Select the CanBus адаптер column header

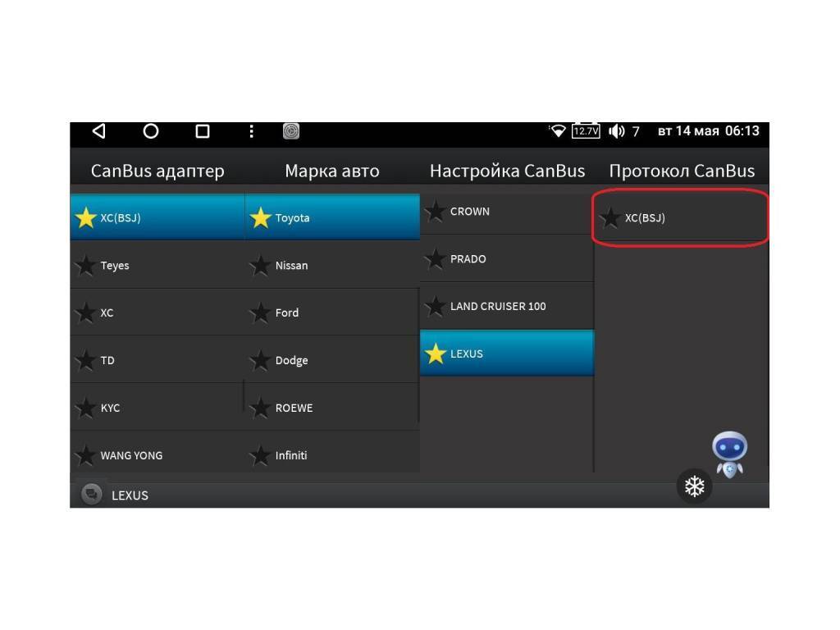tap(157, 171)
